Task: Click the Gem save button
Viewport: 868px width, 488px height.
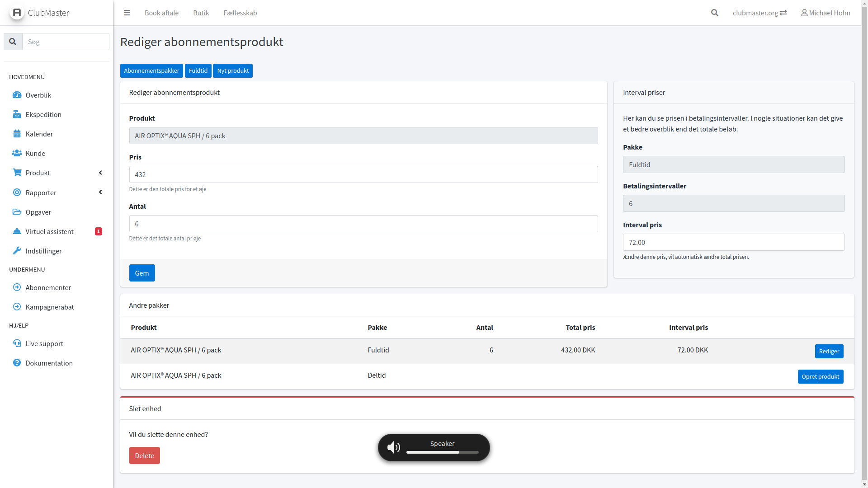Action: [142, 273]
